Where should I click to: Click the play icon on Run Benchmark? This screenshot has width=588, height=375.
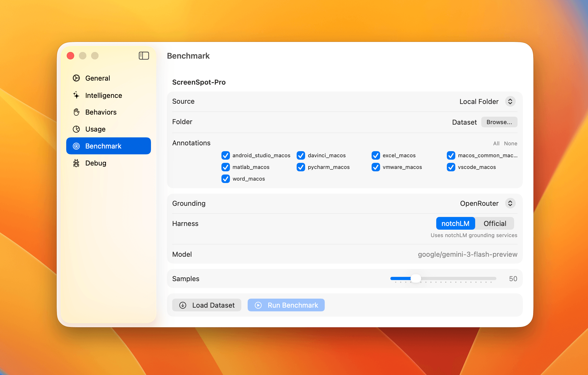click(x=258, y=305)
